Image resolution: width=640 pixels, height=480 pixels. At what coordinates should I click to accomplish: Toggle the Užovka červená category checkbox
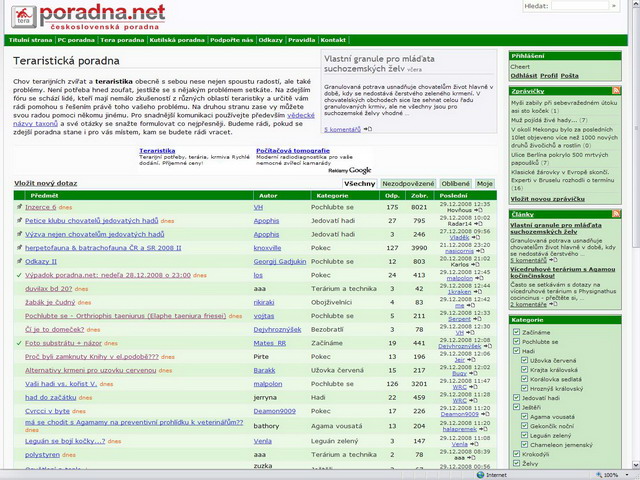[x=526, y=361]
